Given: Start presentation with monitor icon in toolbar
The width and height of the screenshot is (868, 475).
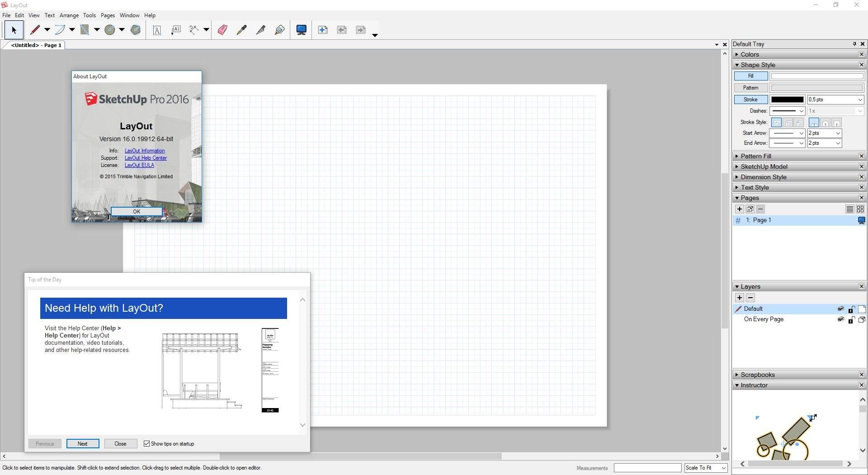Looking at the screenshot, I should (x=302, y=30).
